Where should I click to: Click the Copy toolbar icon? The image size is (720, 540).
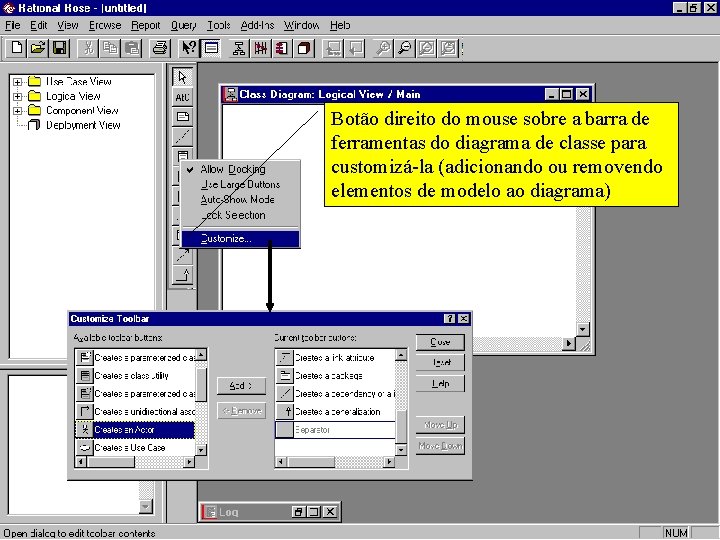110,48
